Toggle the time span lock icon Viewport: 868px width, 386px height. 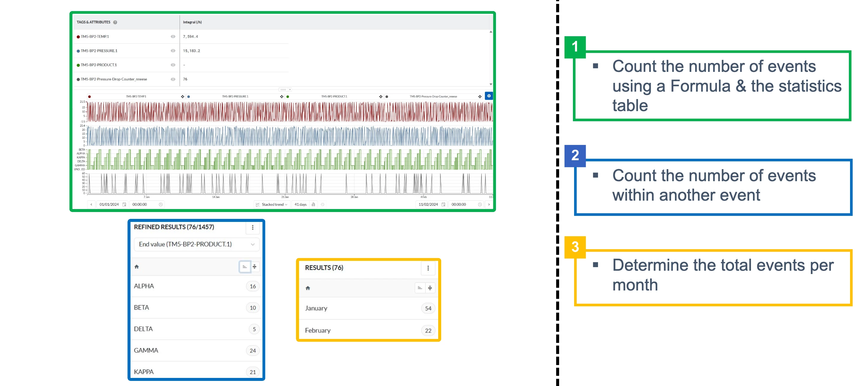(313, 204)
